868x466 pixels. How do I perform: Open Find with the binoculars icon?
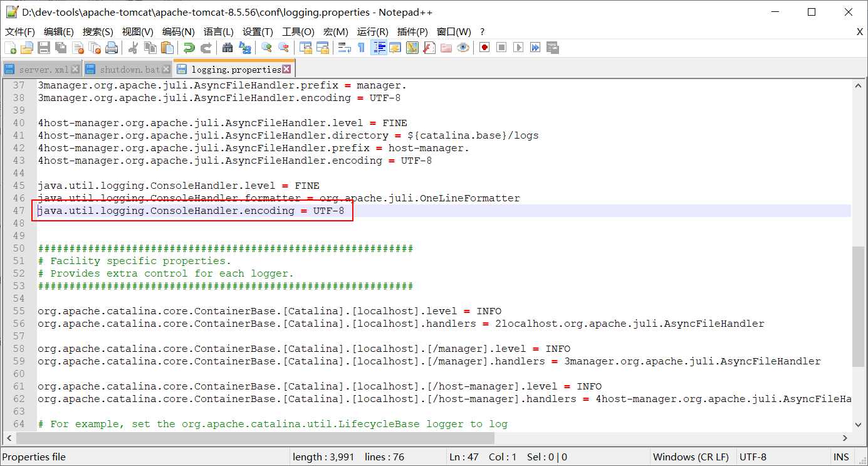(227, 48)
